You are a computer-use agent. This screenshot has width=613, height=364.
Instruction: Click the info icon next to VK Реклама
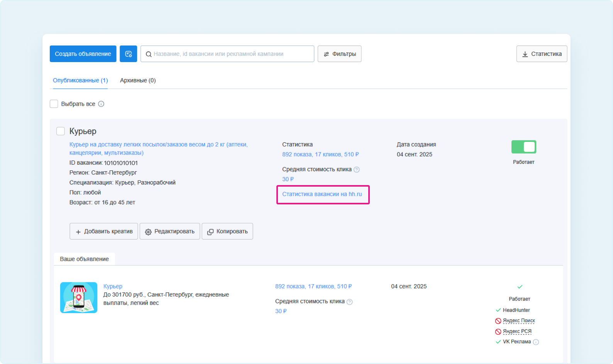click(536, 342)
